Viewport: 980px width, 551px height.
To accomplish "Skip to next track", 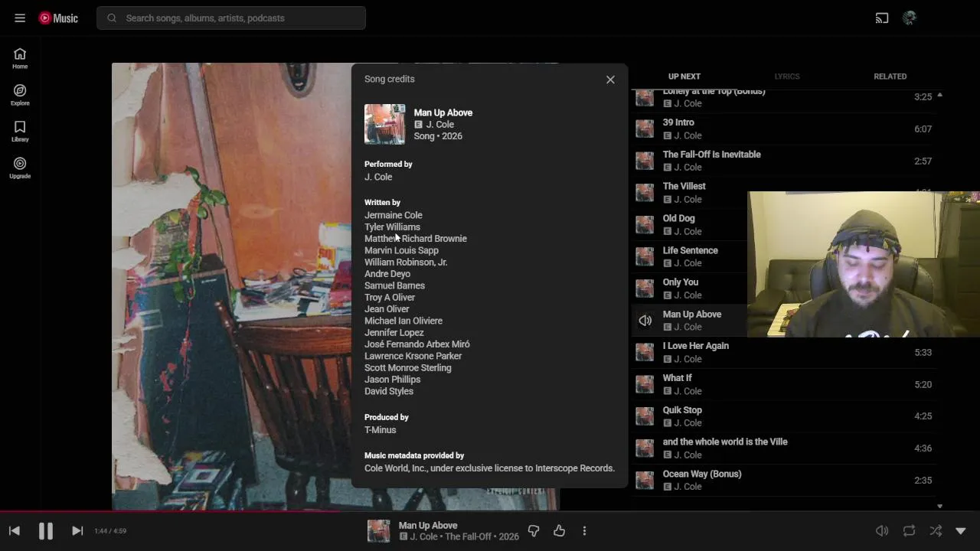I will 77,530.
